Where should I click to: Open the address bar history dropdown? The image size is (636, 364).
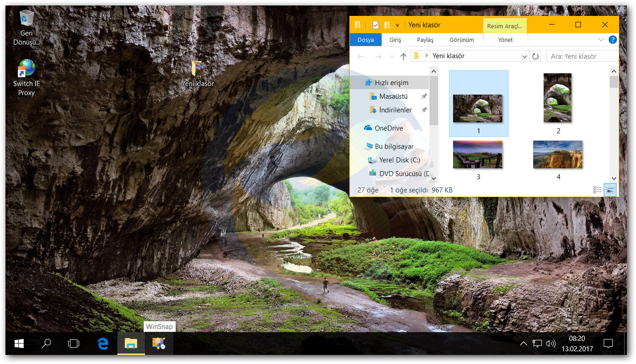click(525, 56)
